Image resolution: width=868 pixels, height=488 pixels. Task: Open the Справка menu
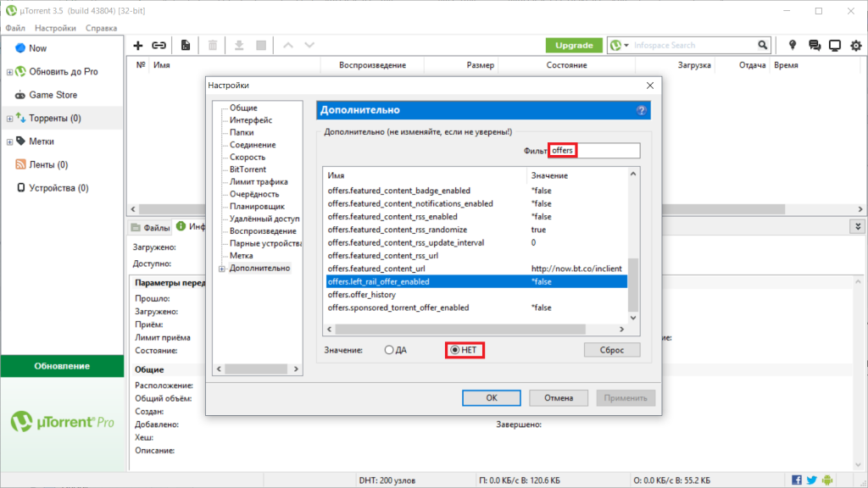[102, 28]
